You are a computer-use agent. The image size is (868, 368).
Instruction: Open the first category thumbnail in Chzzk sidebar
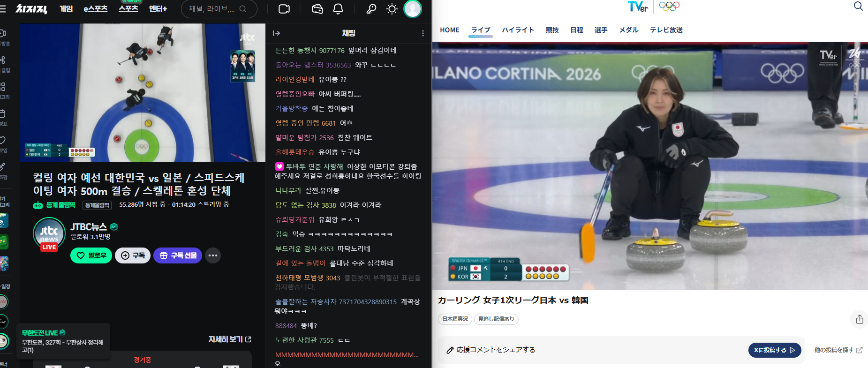4,220
